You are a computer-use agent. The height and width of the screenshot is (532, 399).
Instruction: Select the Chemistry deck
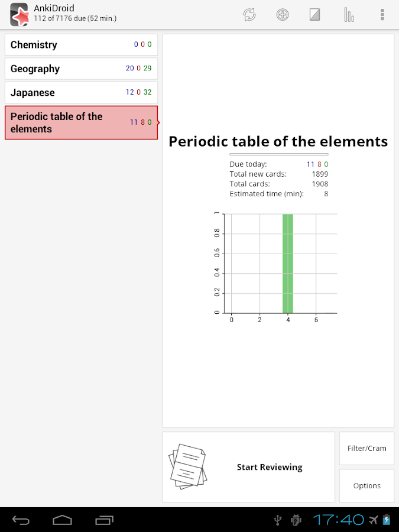[81, 44]
